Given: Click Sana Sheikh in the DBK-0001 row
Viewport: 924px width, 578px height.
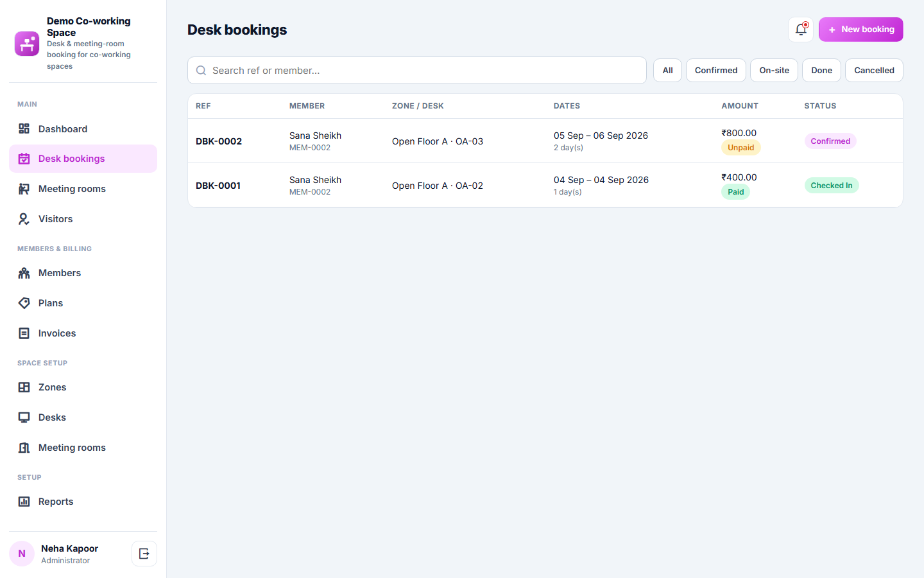Looking at the screenshot, I should coord(315,180).
